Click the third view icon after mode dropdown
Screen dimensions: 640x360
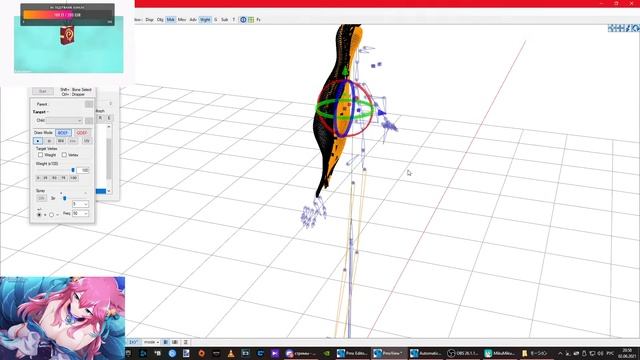[x=185, y=342]
